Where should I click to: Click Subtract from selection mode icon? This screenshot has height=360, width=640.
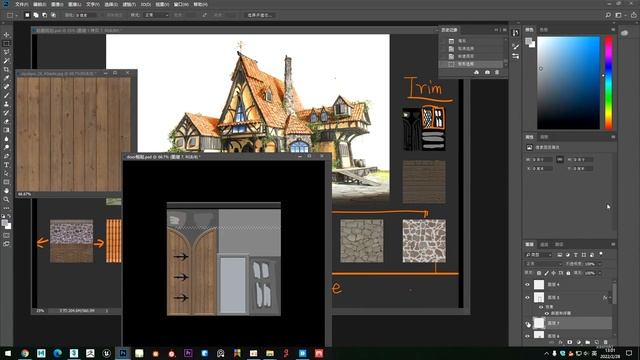tap(44, 15)
